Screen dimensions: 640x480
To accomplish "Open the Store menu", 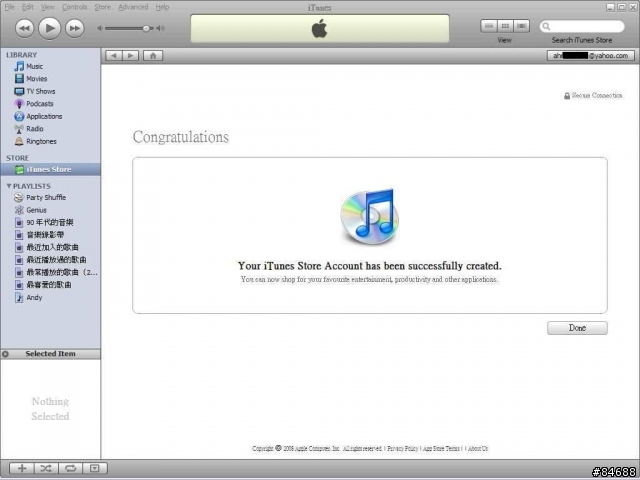I will [x=102, y=7].
